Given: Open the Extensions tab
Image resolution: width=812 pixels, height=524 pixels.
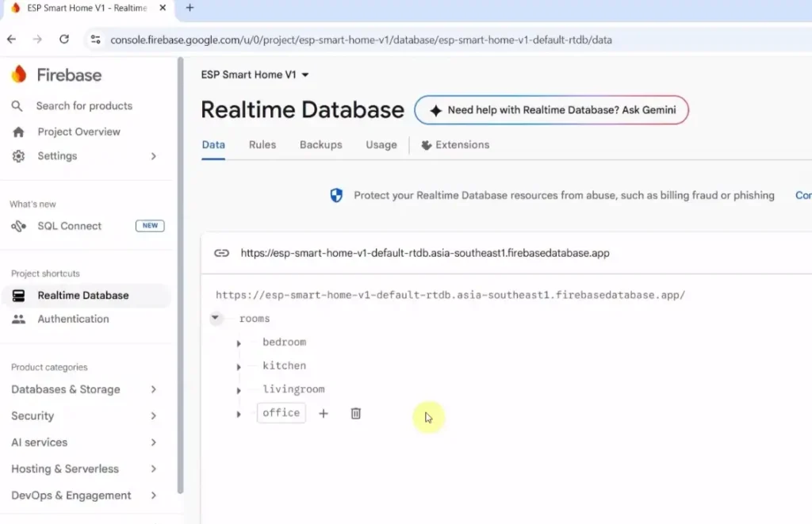Looking at the screenshot, I should (455, 145).
